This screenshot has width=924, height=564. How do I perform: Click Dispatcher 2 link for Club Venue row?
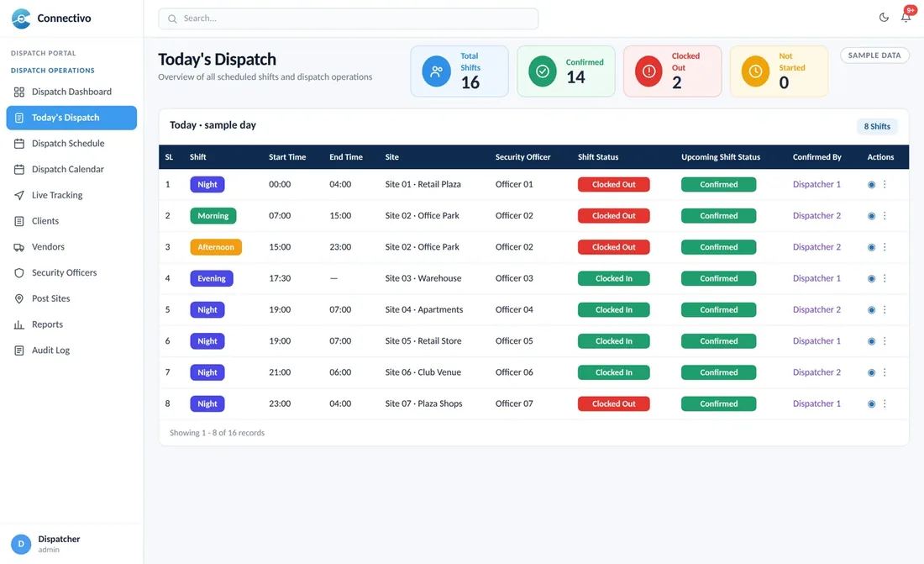point(816,372)
